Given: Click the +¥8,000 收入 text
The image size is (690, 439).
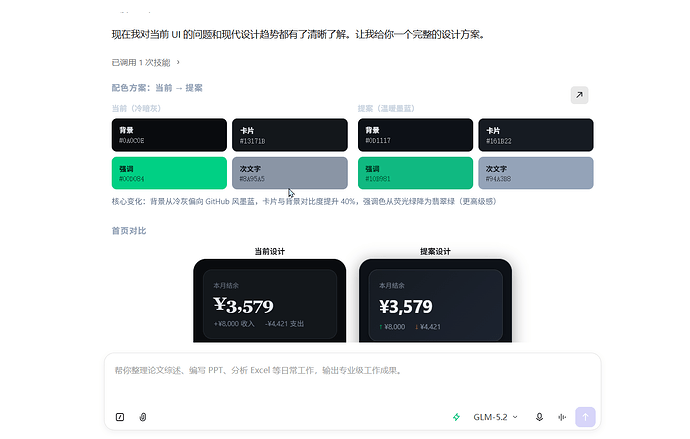Looking at the screenshot, I should tap(234, 324).
